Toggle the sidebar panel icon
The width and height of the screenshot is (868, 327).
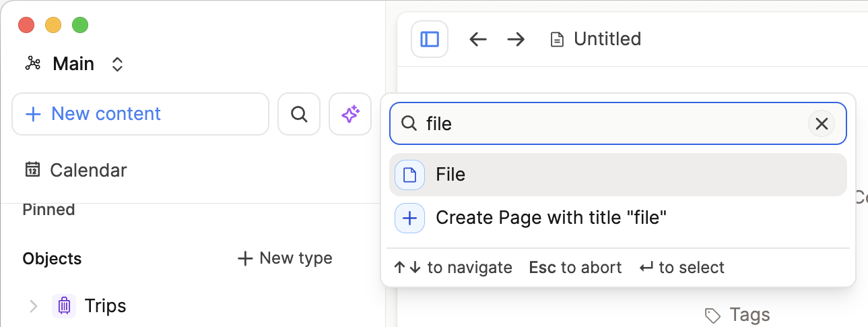click(x=430, y=39)
